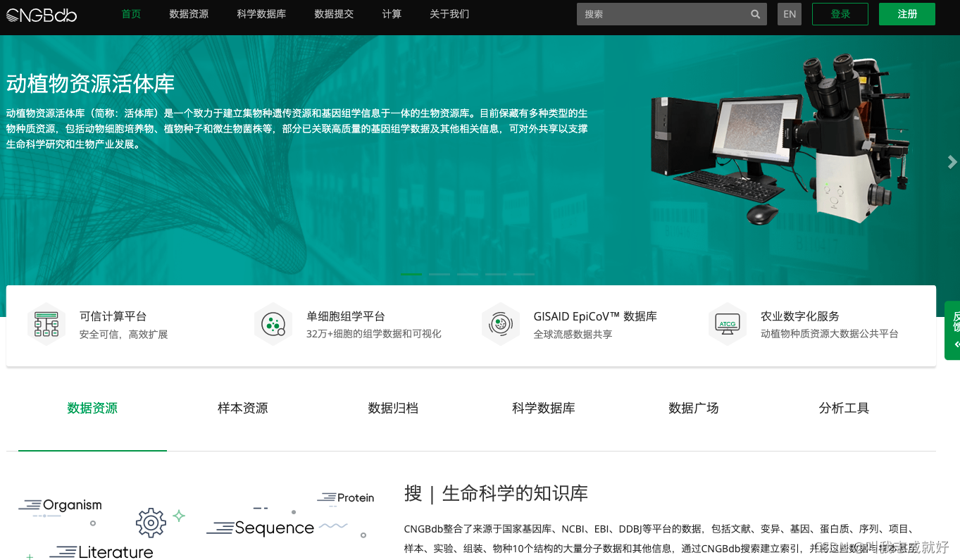Click the 注册 registration button
The height and width of the screenshot is (560, 960).
[x=906, y=13]
